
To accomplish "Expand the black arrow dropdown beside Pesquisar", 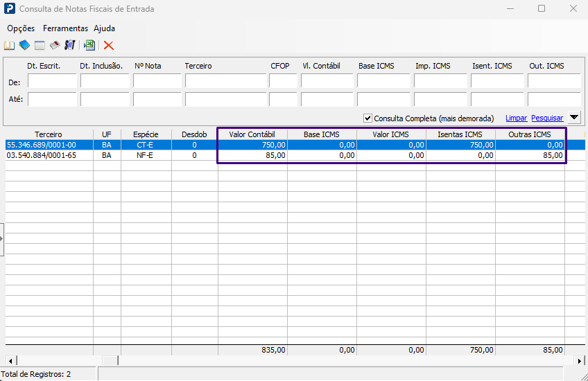I will coord(574,117).
